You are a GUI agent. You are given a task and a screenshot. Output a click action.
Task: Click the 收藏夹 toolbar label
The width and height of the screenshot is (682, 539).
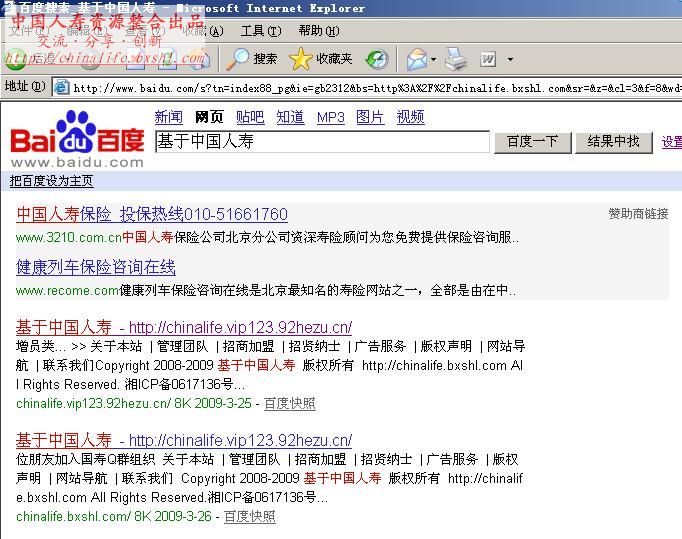click(334, 59)
